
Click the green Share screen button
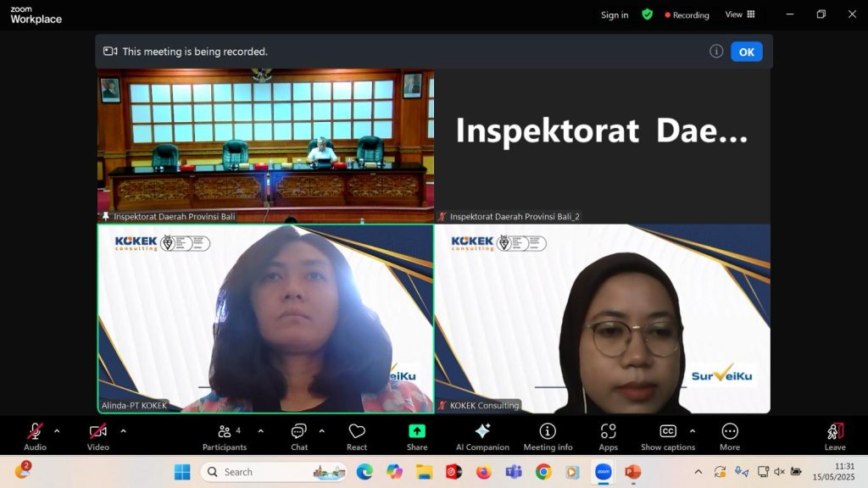[417, 436]
